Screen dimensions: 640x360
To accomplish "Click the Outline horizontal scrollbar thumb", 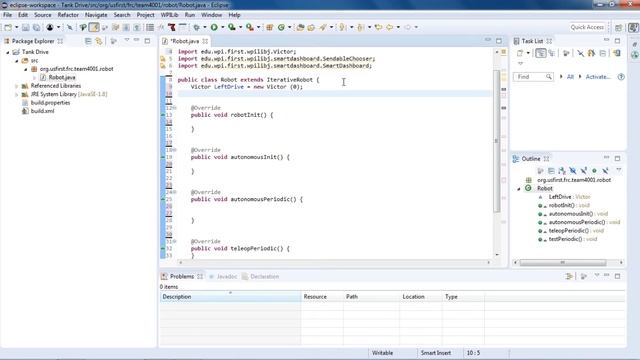I will pos(563,262).
